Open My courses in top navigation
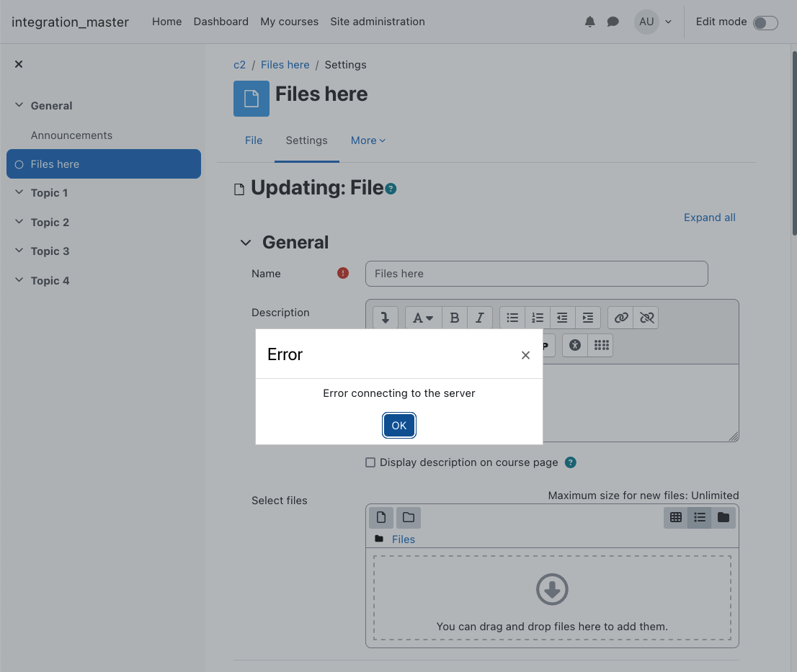797x672 pixels. (x=289, y=22)
